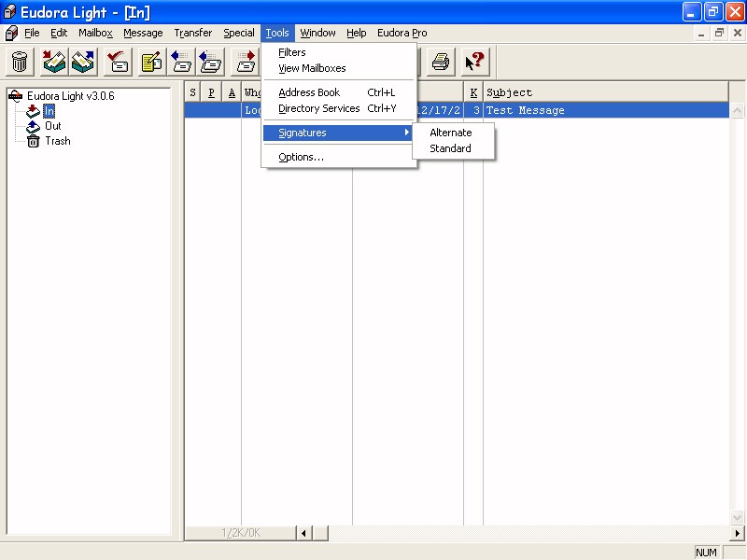Select the Trash mailbox in the tree
This screenshot has height=560, width=747.
point(58,141)
